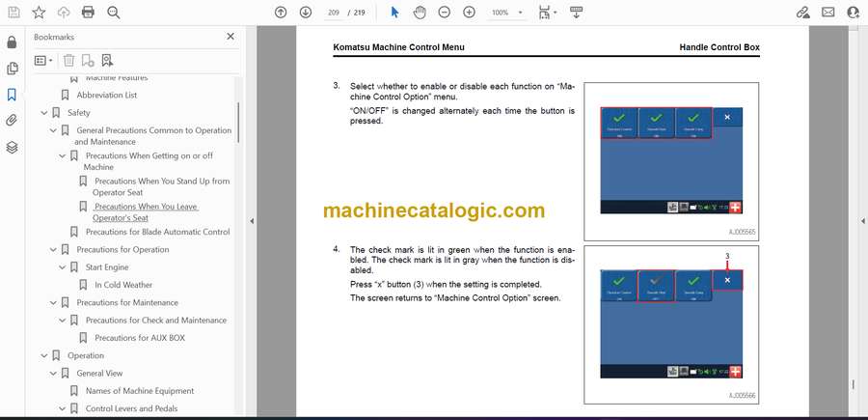The width and height of the screenshot is (868, 420).
Task: Go to next page arrow
Action: (x=306, y=13)
